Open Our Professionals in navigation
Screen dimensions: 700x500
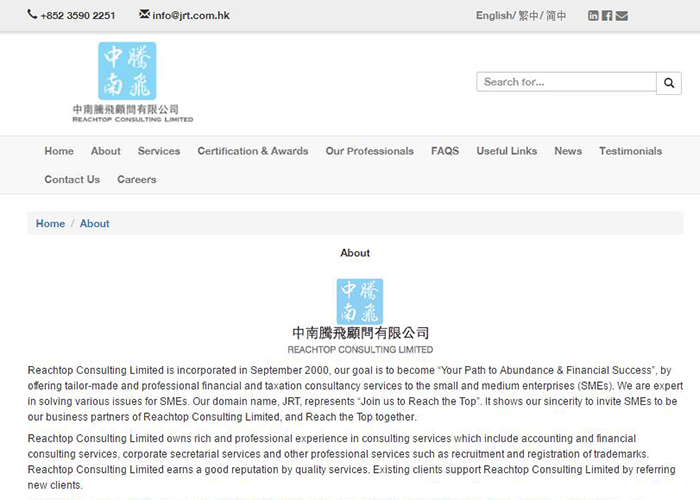369,151
